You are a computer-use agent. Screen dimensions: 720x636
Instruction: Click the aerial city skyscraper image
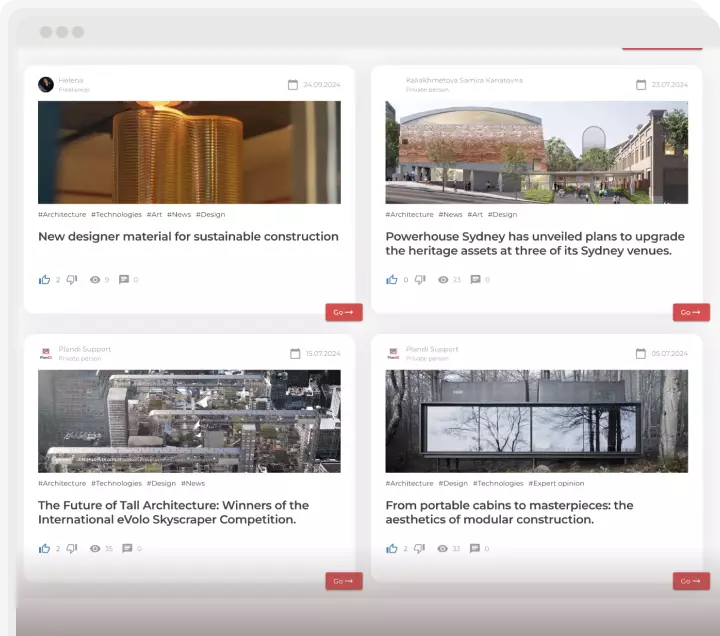tap(189, 421)
